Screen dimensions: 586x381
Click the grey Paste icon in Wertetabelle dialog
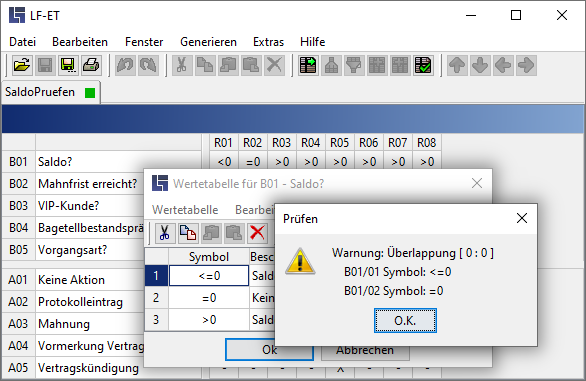point(211,233)
